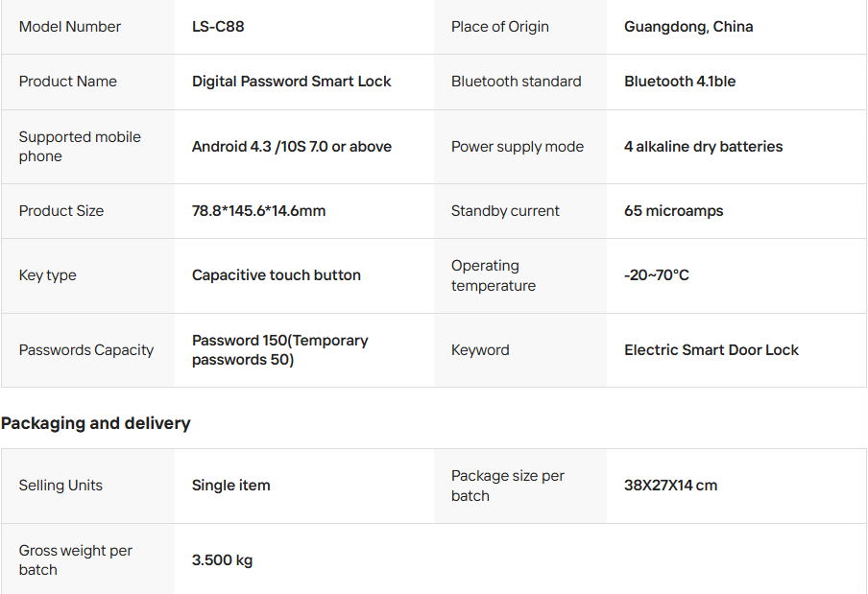
Task: Click the 65 microamps standby current value
Action: point(673,211)
